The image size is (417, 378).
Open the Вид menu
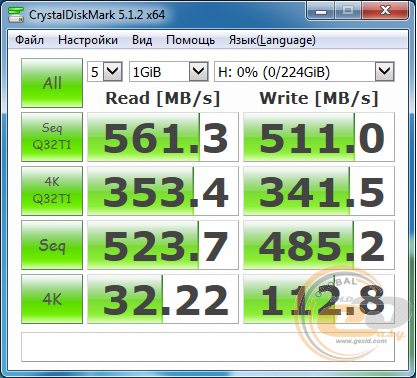click(x=142, y=40)
